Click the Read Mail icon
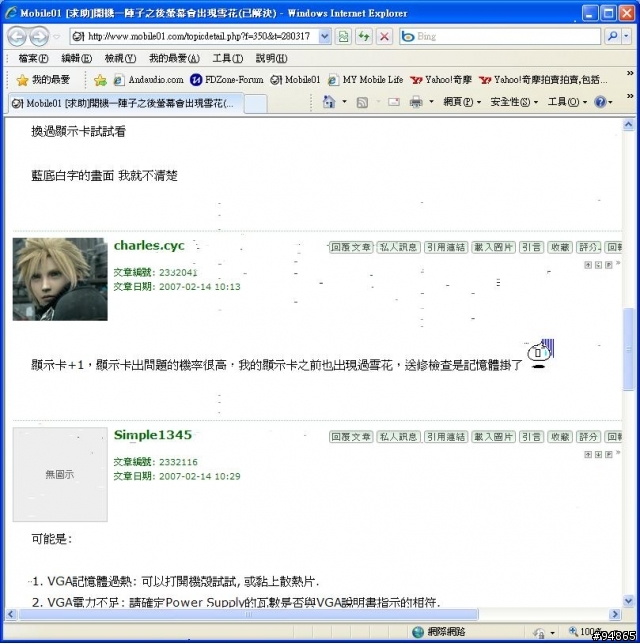Viewport: 640px width, 644px height. (x=394, y=101)
